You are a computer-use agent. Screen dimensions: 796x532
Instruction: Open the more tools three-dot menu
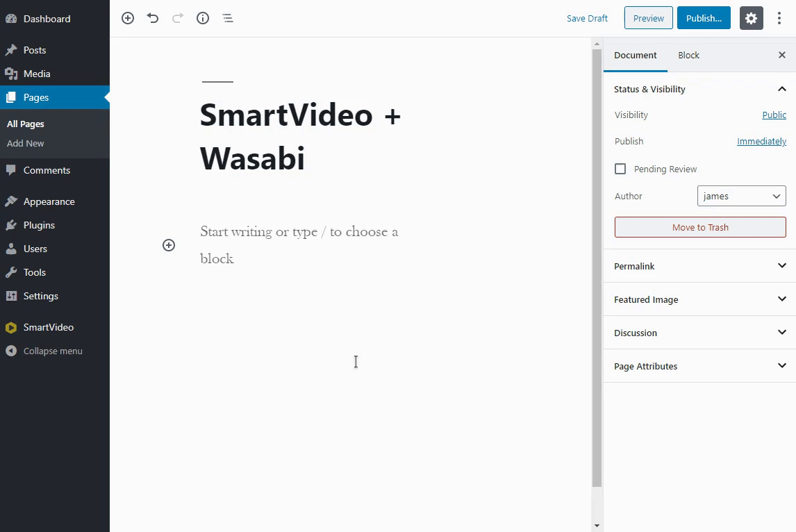pyautogui.click(x=779, y=18)
